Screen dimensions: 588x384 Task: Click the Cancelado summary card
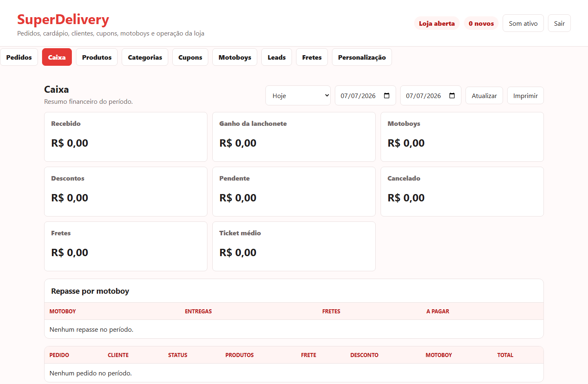point(462,192)
